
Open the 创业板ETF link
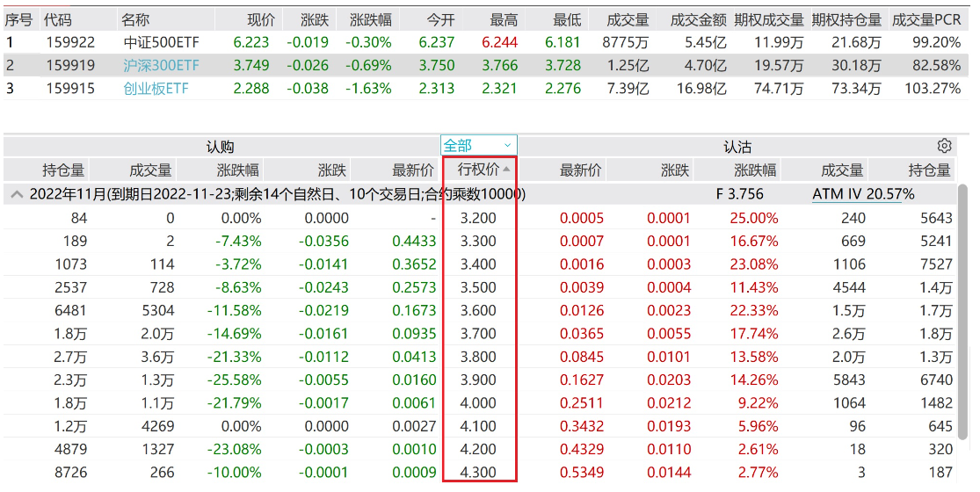click(156, 88)
